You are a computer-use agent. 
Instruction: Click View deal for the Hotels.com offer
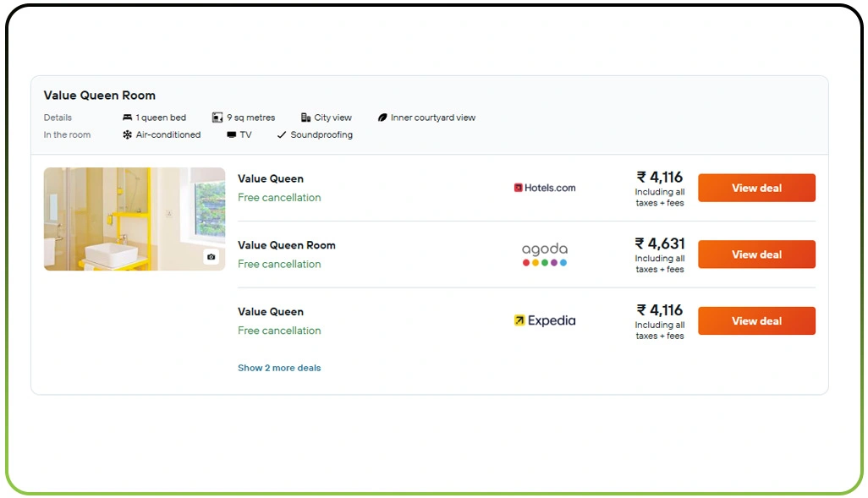pyautogui.click(x=755, y=188)
